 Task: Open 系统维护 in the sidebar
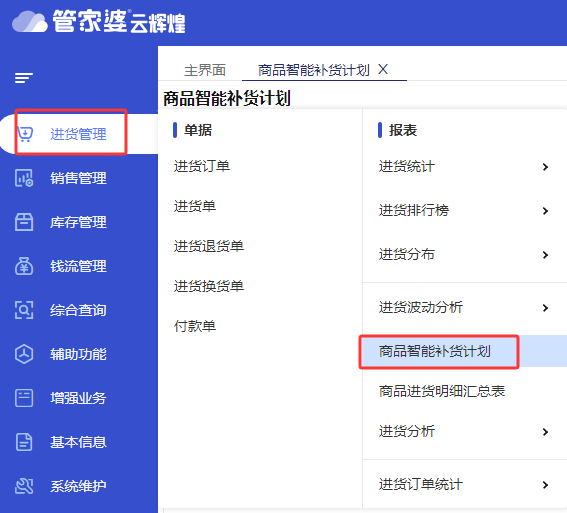pyautogui.click(x=78, y=486)
